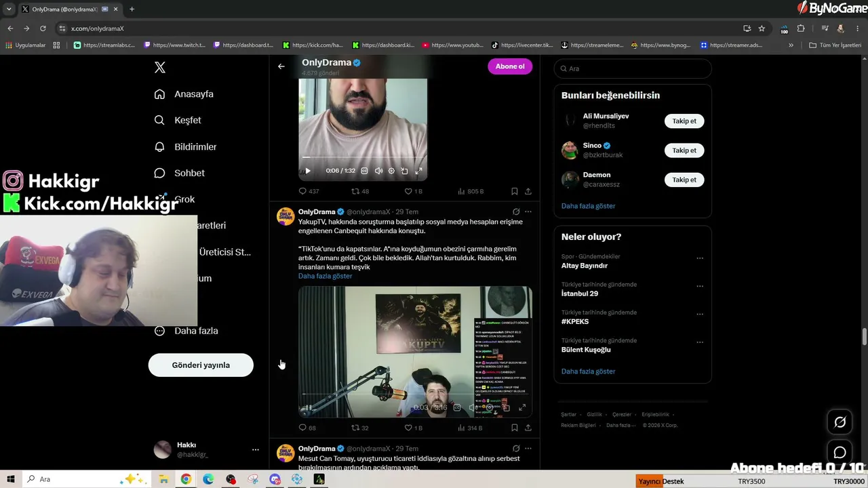
Task: Open the X logo home icon
Action: click(160, 67)
